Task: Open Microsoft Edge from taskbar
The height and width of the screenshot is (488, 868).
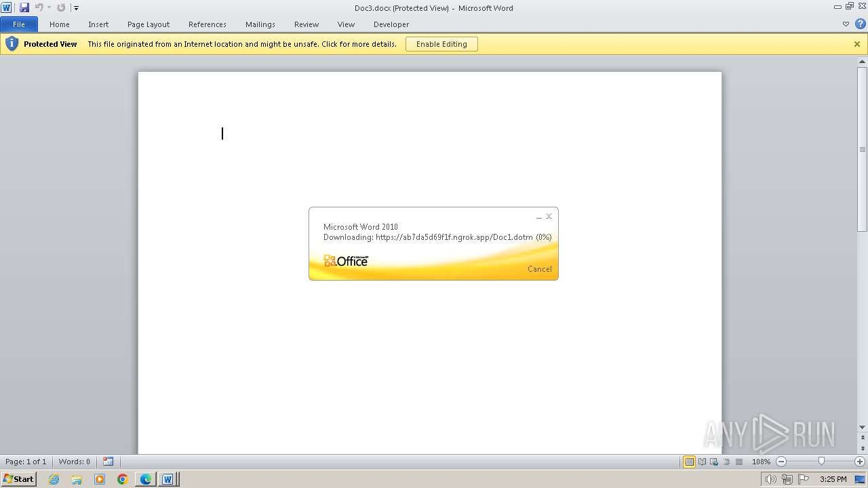Action: (146, 479)
